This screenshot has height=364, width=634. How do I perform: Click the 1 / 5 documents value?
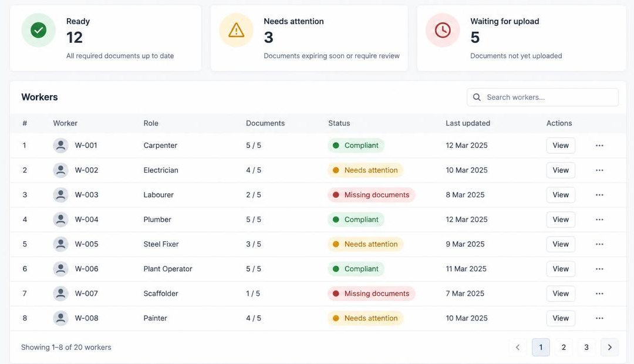(253, 294)
